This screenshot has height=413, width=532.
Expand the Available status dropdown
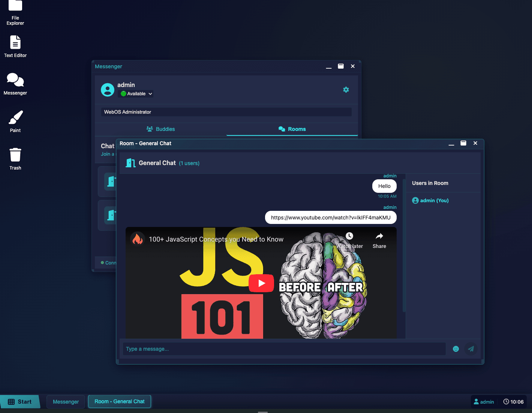[x=136, y=94]
